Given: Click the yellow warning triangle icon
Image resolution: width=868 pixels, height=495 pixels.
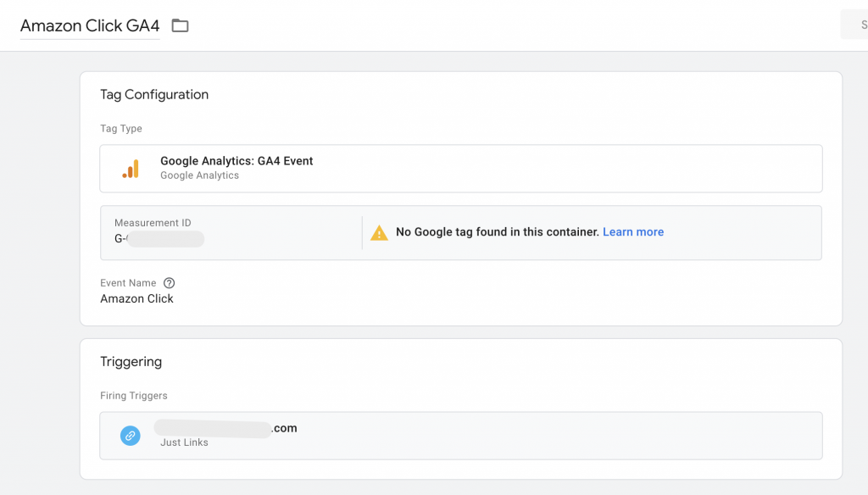Looking at the screenshot, I should pos(379,232).
